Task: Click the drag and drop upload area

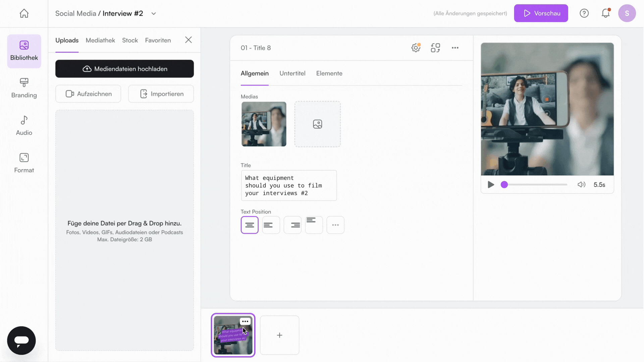Action: click(x=124, y=230)
